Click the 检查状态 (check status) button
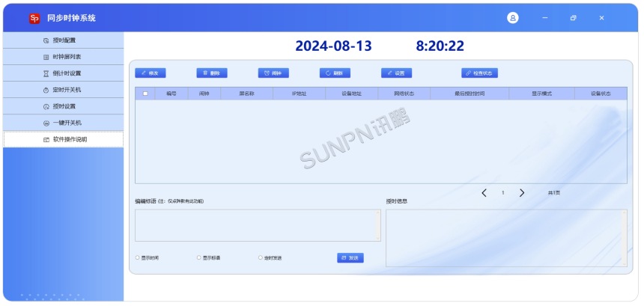The width and height of the screenshot is (644, 306). pos(479,73)
